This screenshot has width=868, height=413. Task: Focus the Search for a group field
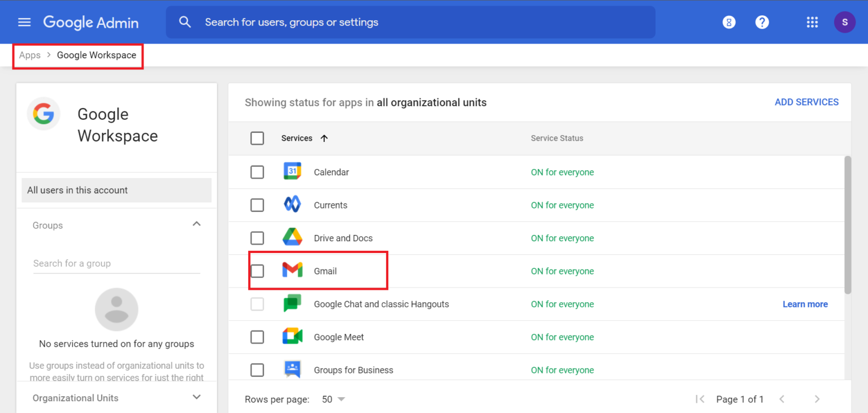[x=116, y=263]
